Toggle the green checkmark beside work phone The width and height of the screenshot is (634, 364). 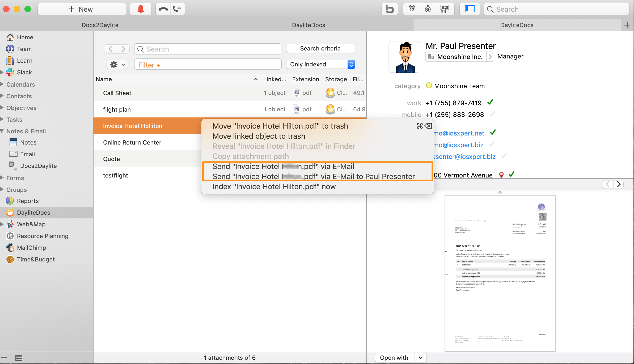coord(490,102)
